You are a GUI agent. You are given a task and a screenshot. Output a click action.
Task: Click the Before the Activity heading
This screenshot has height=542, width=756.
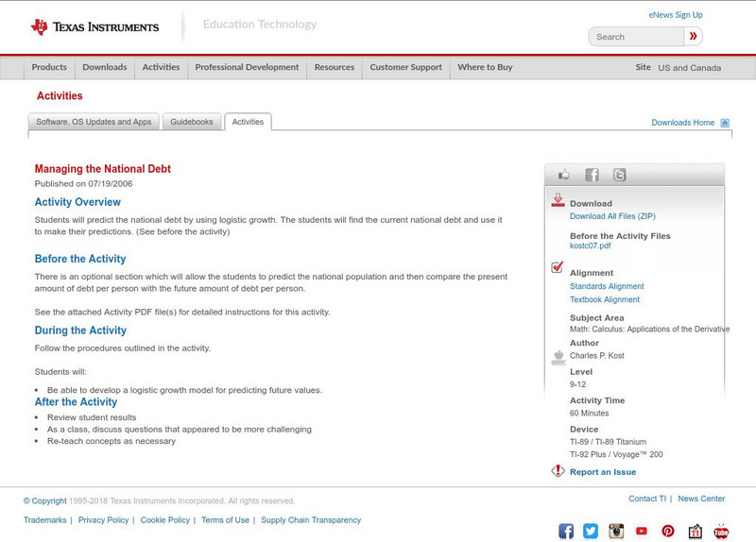(80, 259)
